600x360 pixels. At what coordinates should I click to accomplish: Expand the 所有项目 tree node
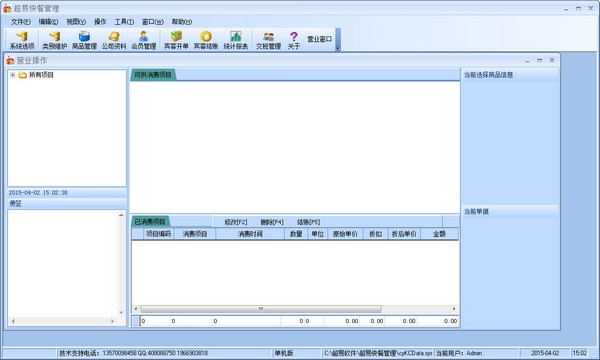click(13, 75)
